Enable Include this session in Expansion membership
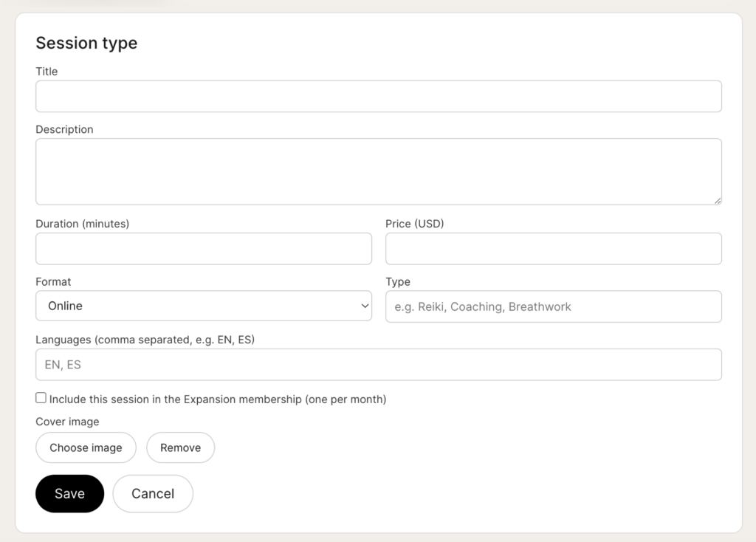The image size is (756, 542). [41, 398]
